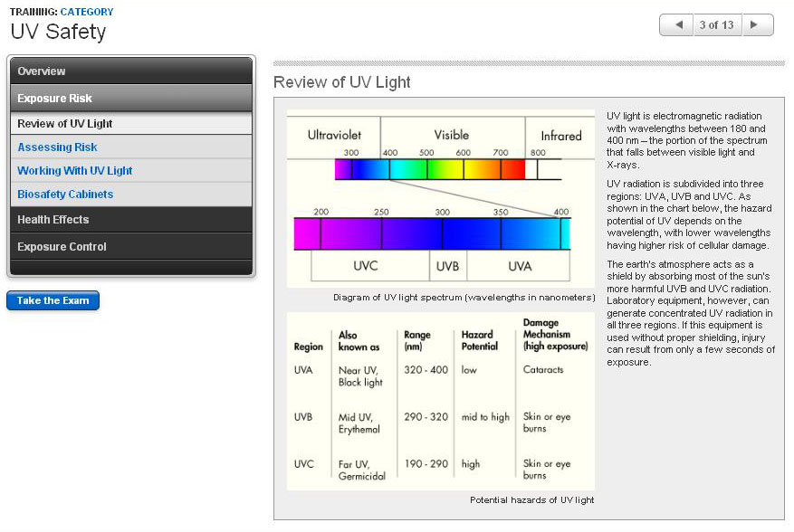Expand the Health Effects section
794x532 pixels.
tap(131, 219)
